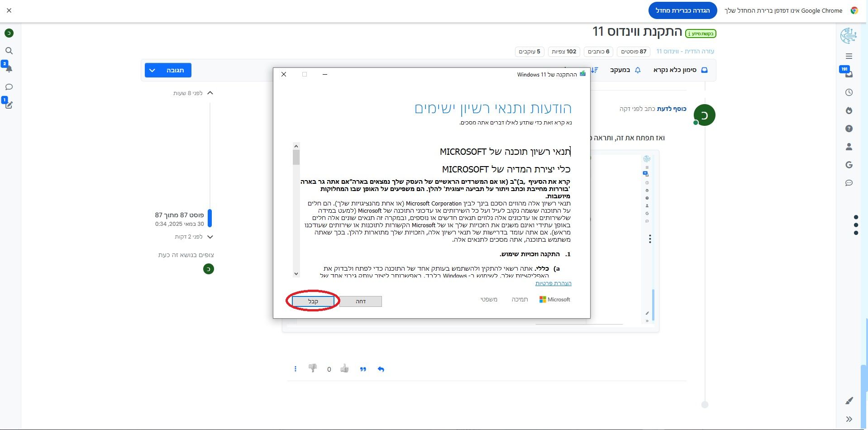Click the Google G sidebar icon
The width and height of the screenshot is (868, 430).
(849, 165)
